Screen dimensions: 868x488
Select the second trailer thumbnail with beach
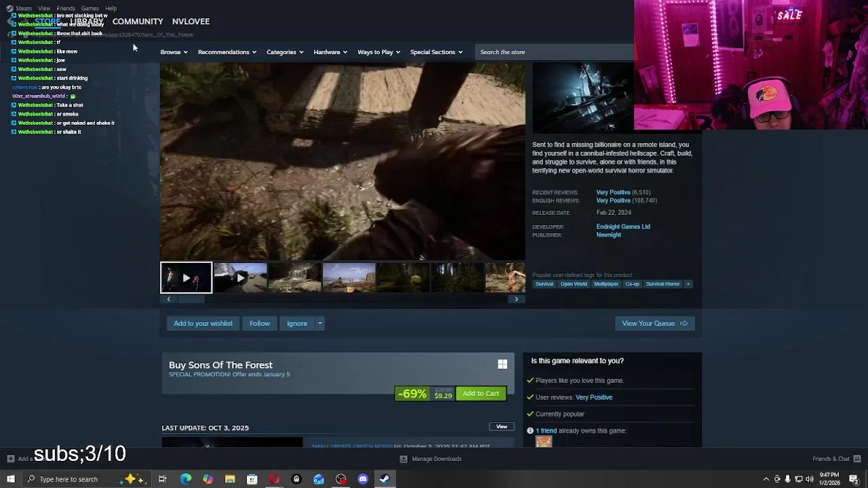[240, 278]
